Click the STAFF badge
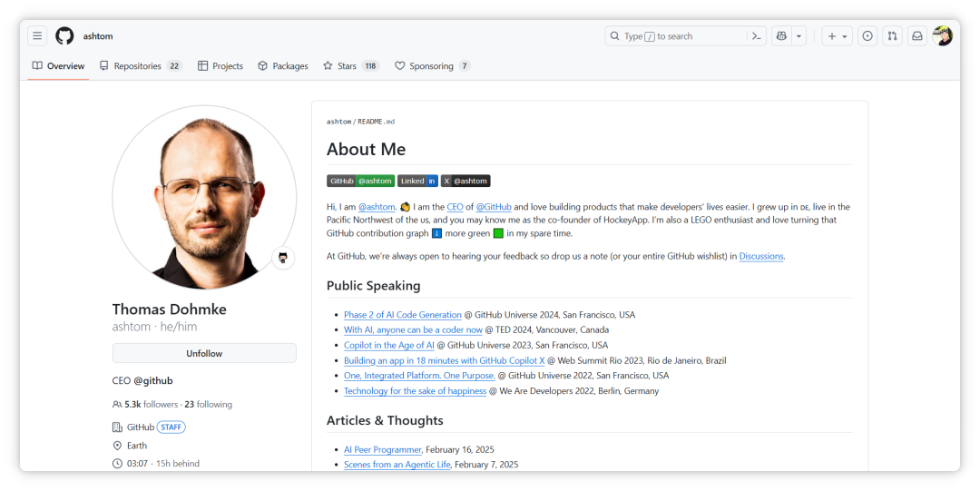 coord(171,427)
